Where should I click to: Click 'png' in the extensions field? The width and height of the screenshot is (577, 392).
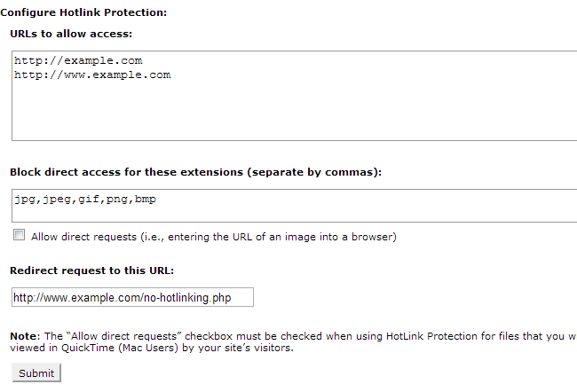[117, 200]
